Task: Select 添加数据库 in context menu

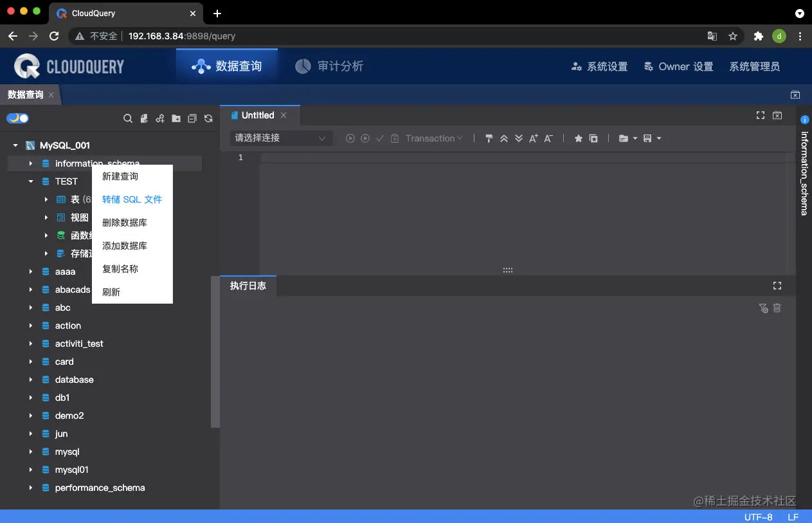Action: point(132,246)
